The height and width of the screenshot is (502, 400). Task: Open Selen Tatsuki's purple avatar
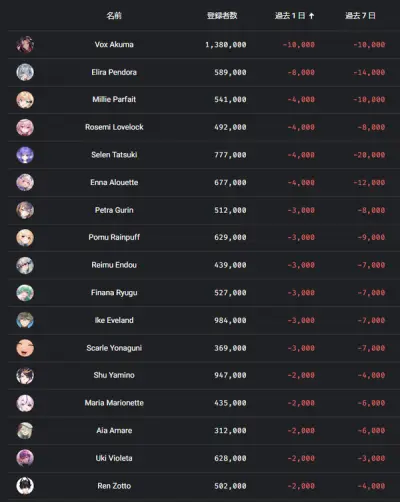click(x=25, y=155)
